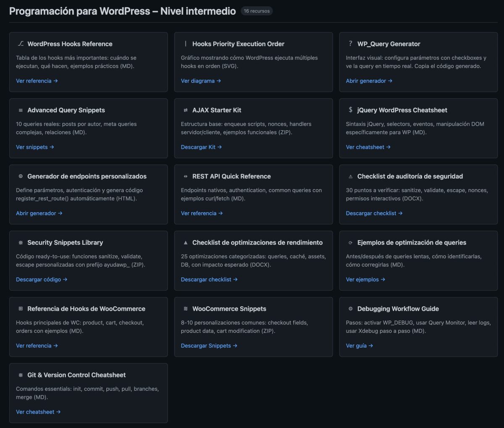Click the Generador de endpoints gear icon
This screenshot has width=504, height=428.
20,176
